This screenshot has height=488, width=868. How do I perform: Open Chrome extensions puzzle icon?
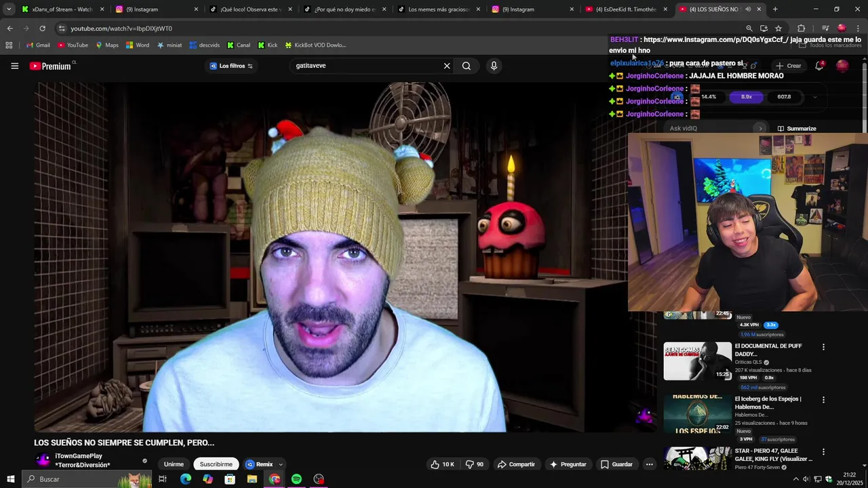pyautogui.click(x=802, y=28)
